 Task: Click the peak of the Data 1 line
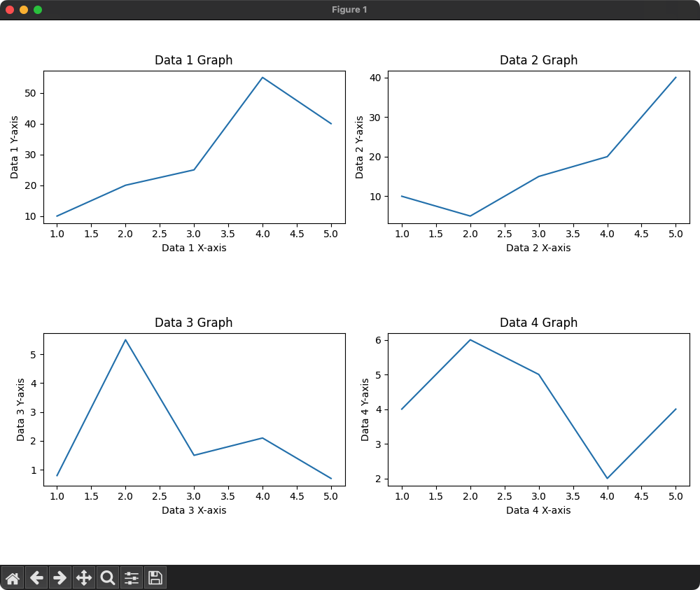coord(262,78)
